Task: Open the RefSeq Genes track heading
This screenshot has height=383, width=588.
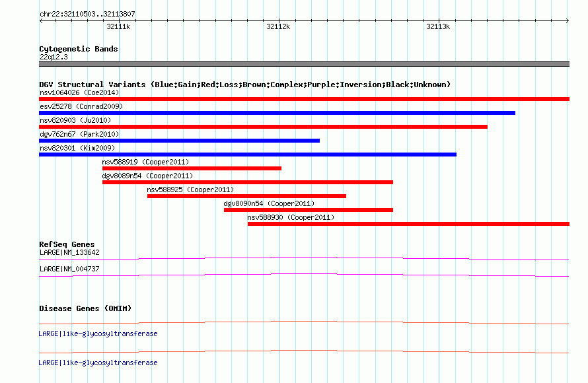Action: click(67, 244)
